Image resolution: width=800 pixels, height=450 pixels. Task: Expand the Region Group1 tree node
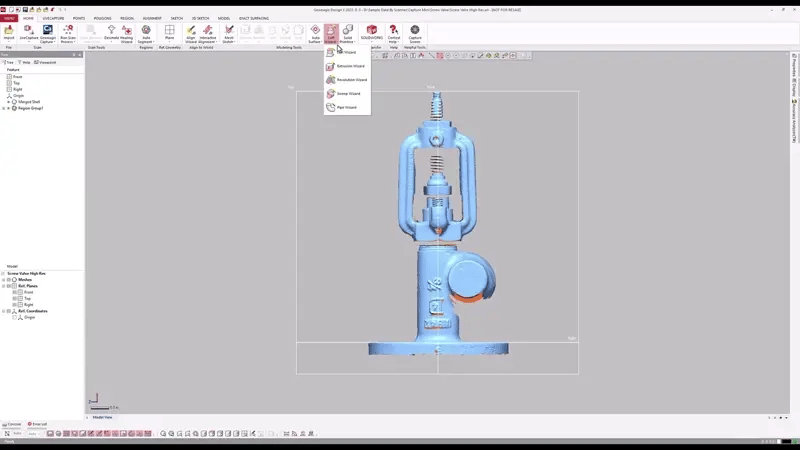click(x=4, y=108)
